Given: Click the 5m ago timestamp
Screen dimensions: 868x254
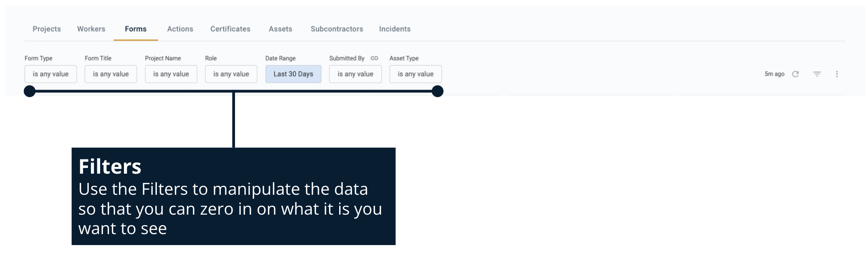Looking at the screenshot, I should [774, 74].
